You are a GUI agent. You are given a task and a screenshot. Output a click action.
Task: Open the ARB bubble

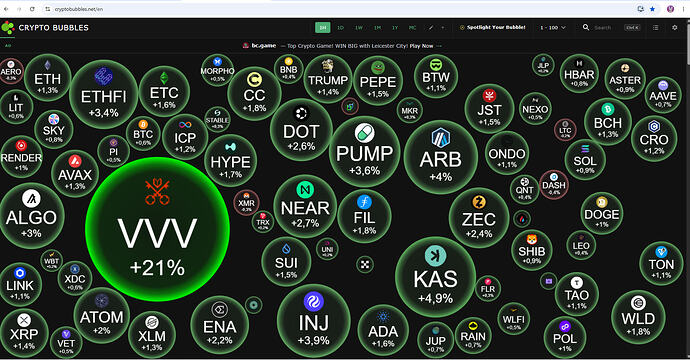[x=440, y=157]
